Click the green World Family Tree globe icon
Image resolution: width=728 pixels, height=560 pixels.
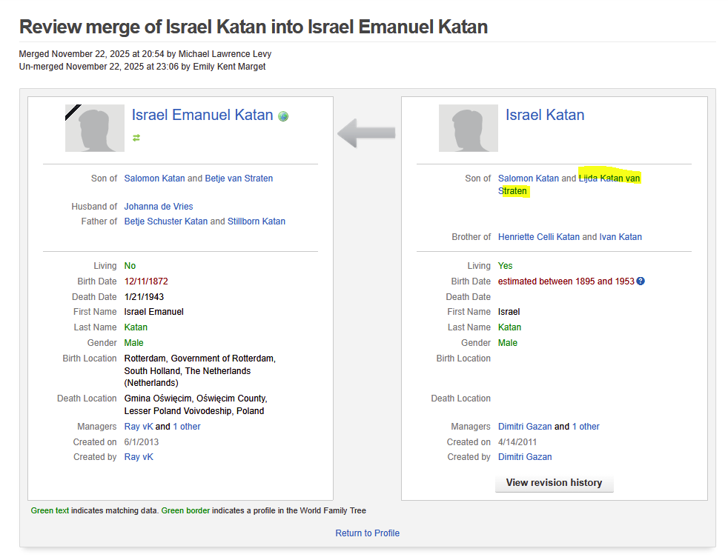[283, 116]
